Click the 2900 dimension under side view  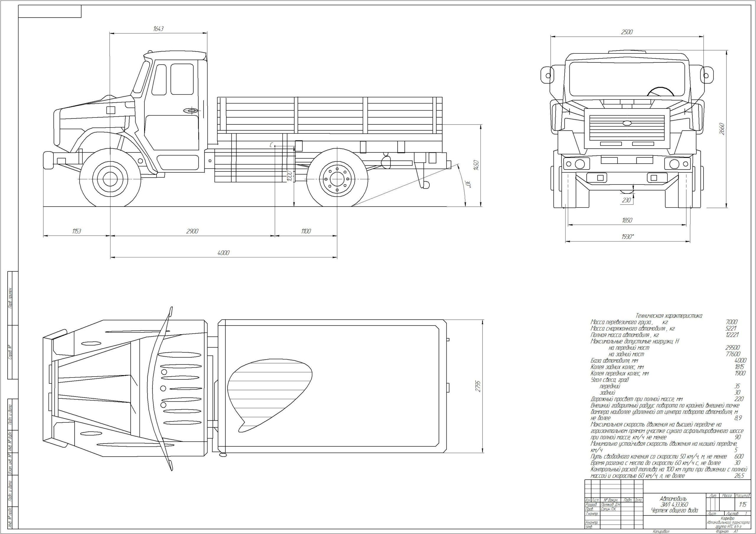[192, 231]
